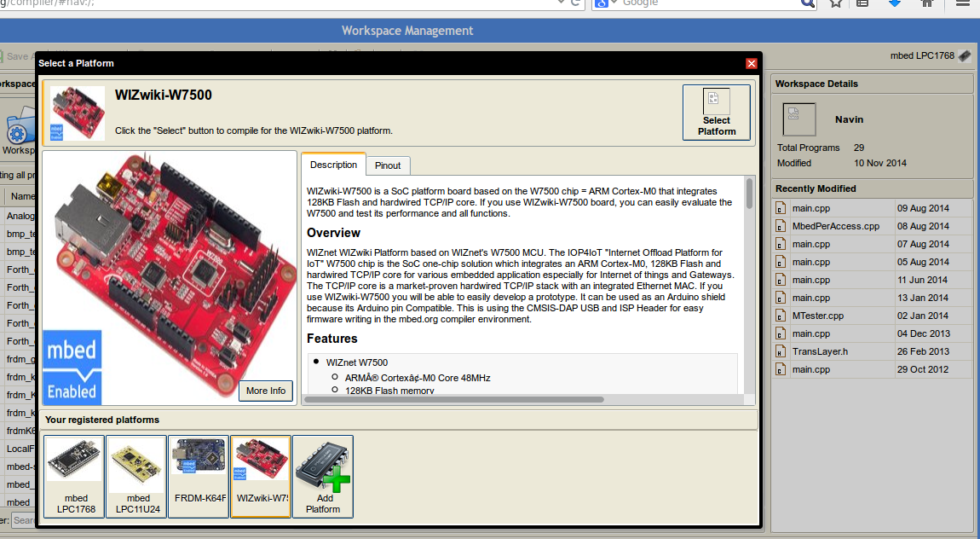Switch to the Pinout tab
The width and height of the screenshot is (980, 539).
[x=388, y=165]
